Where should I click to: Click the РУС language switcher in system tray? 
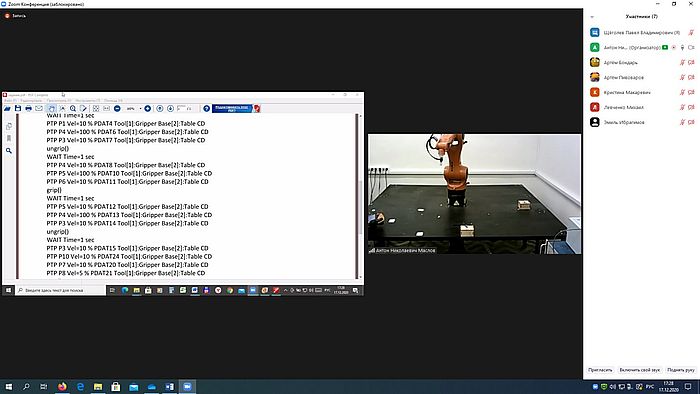point(650,386)
